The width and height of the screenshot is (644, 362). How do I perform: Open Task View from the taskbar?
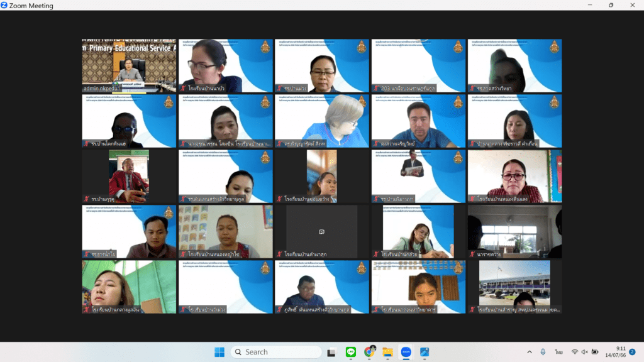pyautogui.click(x=331, y=352)
